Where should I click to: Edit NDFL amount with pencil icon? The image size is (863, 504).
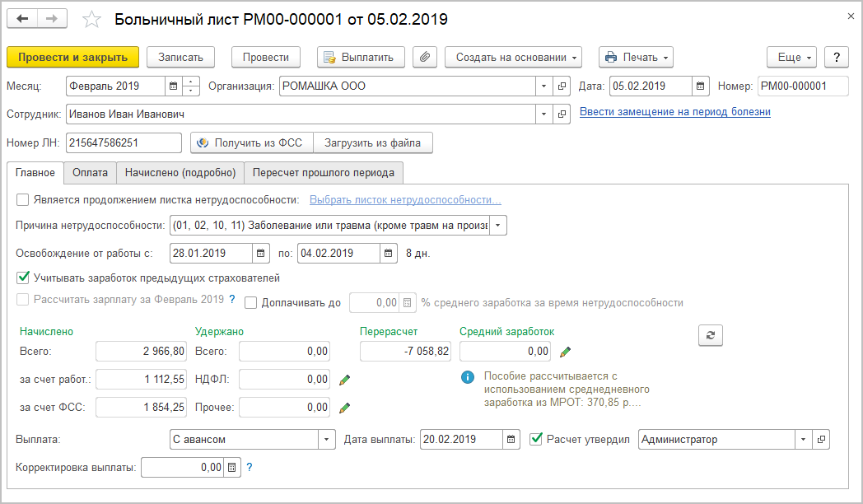pos(345,380)
